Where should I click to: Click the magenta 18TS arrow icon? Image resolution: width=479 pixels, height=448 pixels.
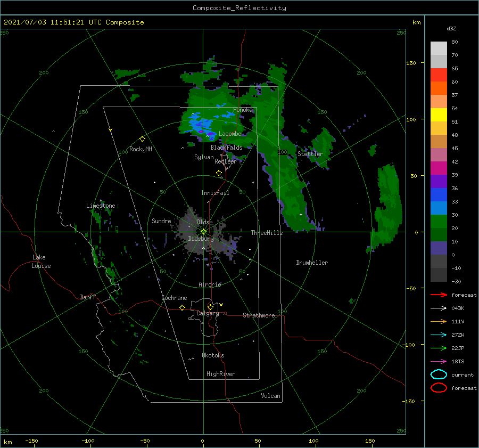pyautogui.click(x=439, y=362)
